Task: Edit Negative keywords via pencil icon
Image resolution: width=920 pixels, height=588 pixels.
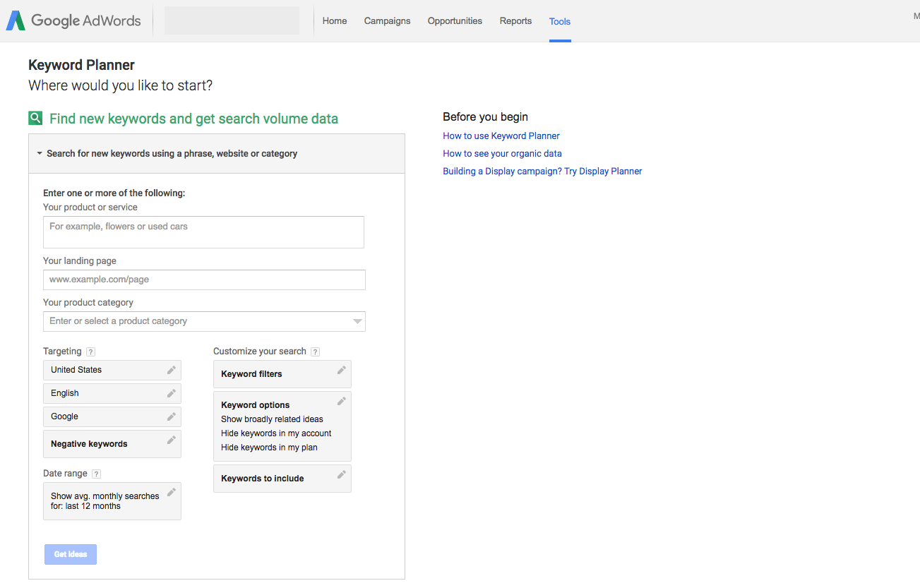Action: (x=171, y=440)
